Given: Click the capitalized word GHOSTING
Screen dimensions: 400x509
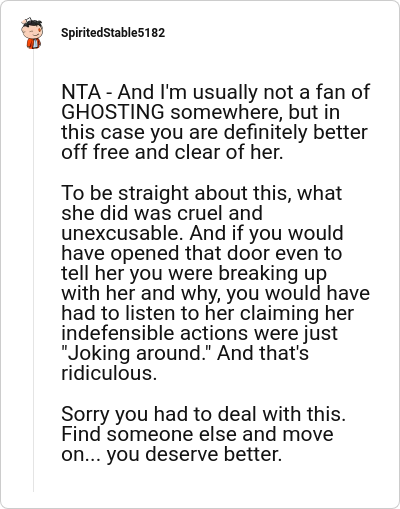Looking at the screenshot, I should (113, 112).
